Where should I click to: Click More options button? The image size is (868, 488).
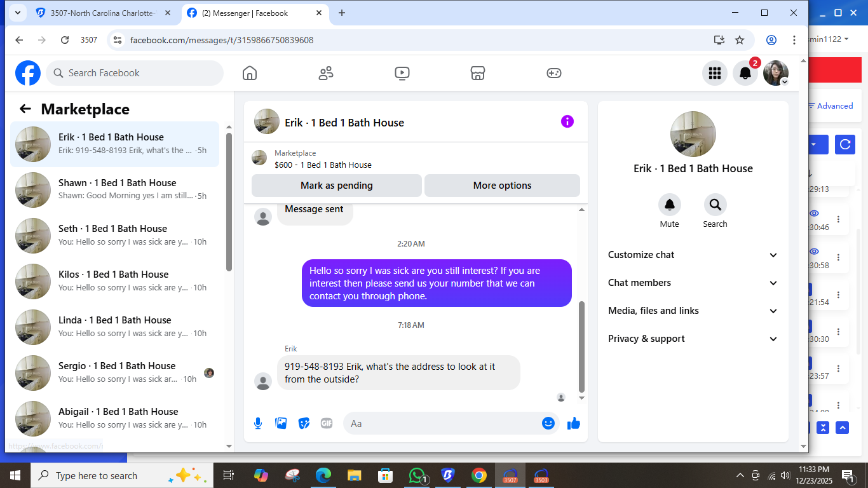coord(502,186)
